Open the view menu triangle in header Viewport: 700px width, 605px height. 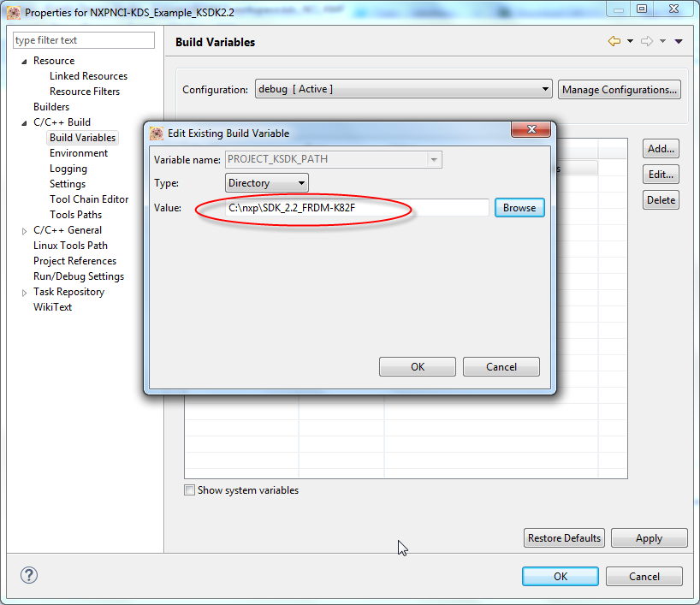679,42
